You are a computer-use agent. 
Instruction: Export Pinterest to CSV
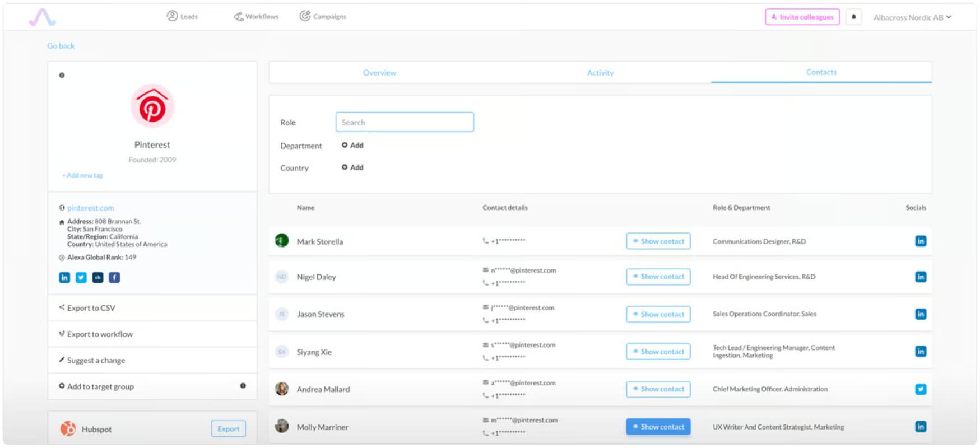[152, 308]
